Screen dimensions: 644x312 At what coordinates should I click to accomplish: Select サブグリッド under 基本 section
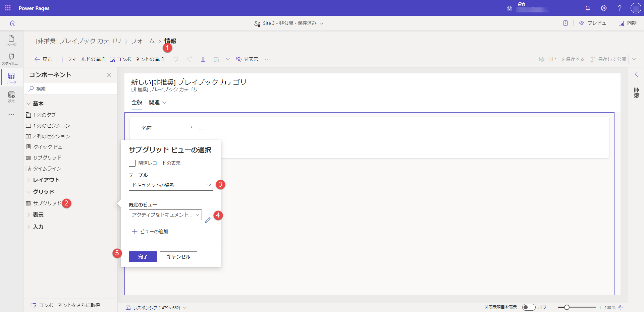point(44,158)
